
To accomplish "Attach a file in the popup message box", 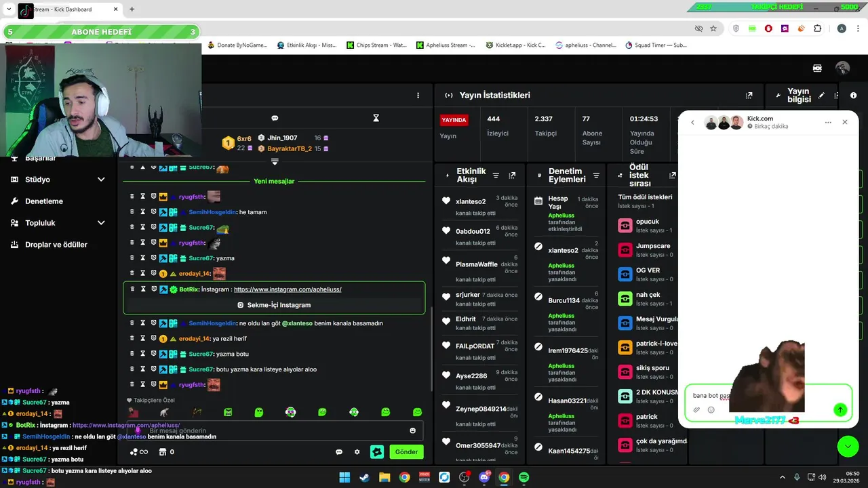I will point(696,409).
